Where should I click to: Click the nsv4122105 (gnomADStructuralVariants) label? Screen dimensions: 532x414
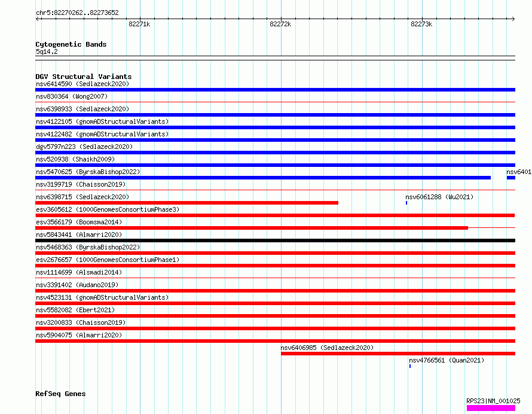(102, 121)
